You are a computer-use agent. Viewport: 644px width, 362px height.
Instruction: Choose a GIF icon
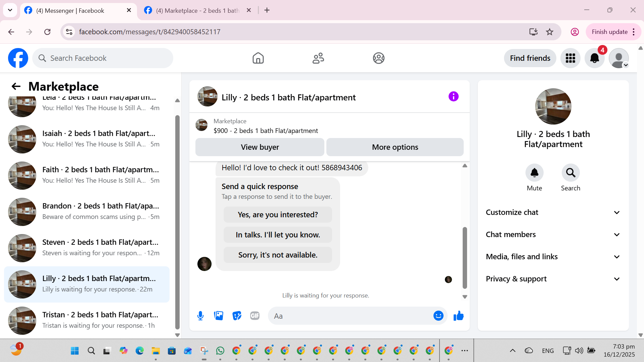point(255,316)
